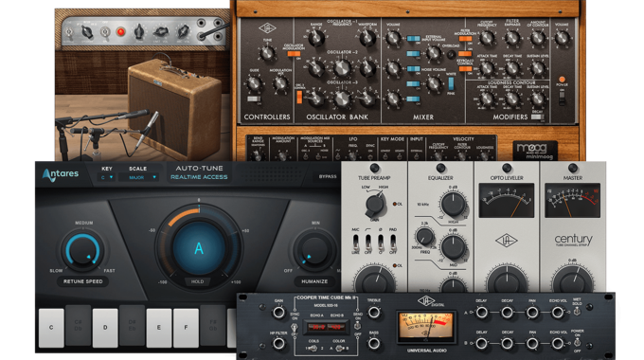Click the Minimoog Glide knob
644x360 pixels.
[254, 83]
